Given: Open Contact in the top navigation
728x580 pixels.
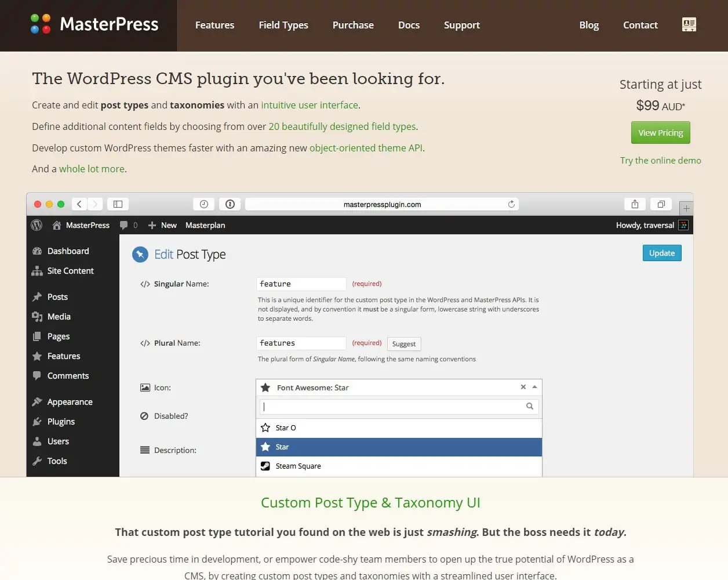Looking at the screenshot, I should click(640, 25).
